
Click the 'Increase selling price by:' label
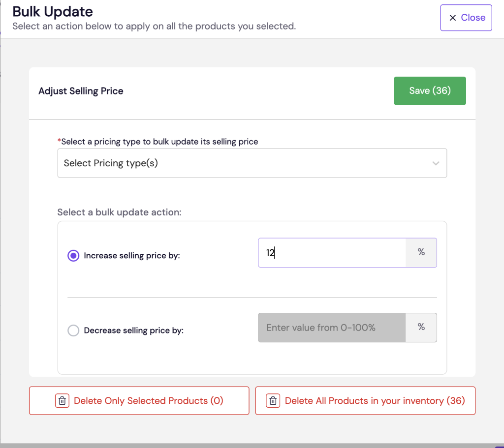click(132, 256)
